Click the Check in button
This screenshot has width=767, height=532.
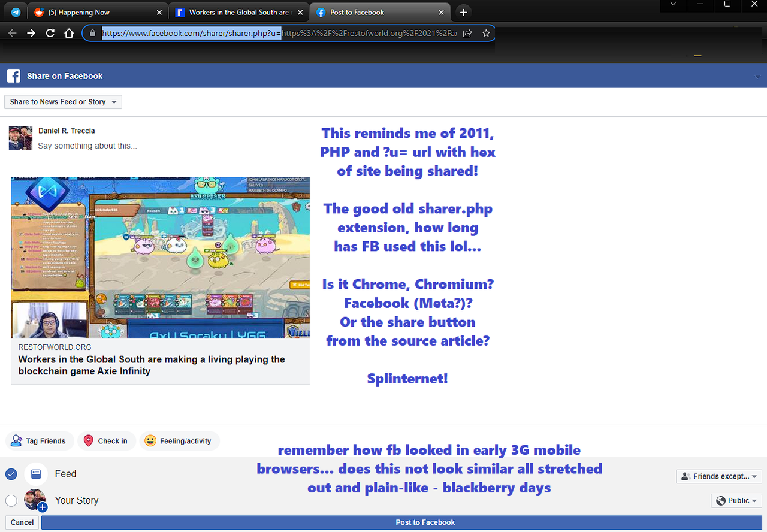107,441
